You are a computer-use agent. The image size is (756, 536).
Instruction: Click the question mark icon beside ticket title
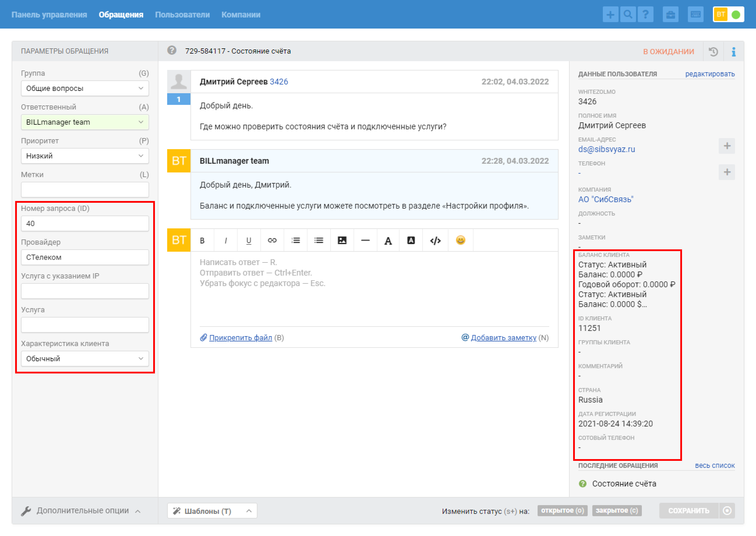(172, 50)
